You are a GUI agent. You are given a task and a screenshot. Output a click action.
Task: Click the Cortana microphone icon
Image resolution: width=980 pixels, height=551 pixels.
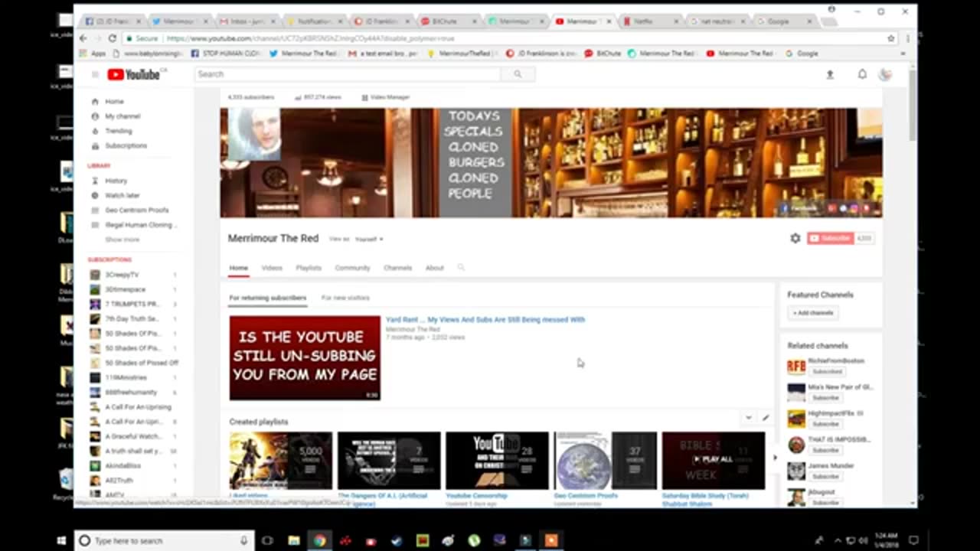(x=244, y=540)
